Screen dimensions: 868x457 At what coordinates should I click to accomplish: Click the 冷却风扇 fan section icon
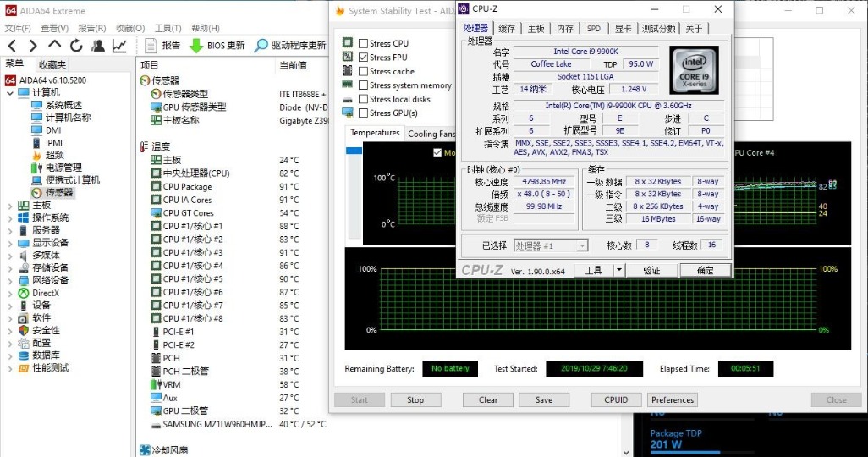click(145, 449)
